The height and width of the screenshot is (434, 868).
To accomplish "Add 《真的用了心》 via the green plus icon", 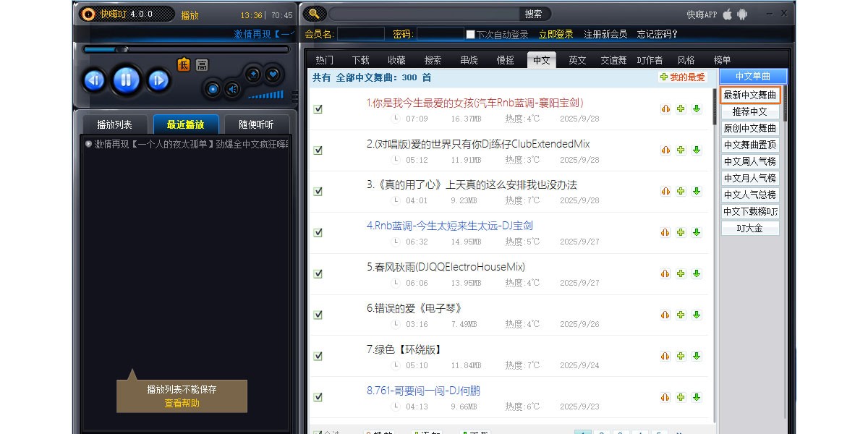I will pos(679,191).
